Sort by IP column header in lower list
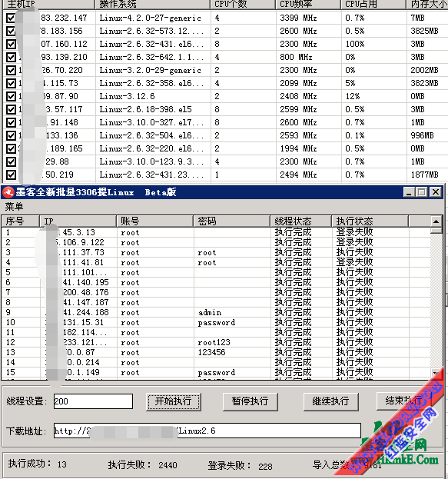 click(78, 221)
